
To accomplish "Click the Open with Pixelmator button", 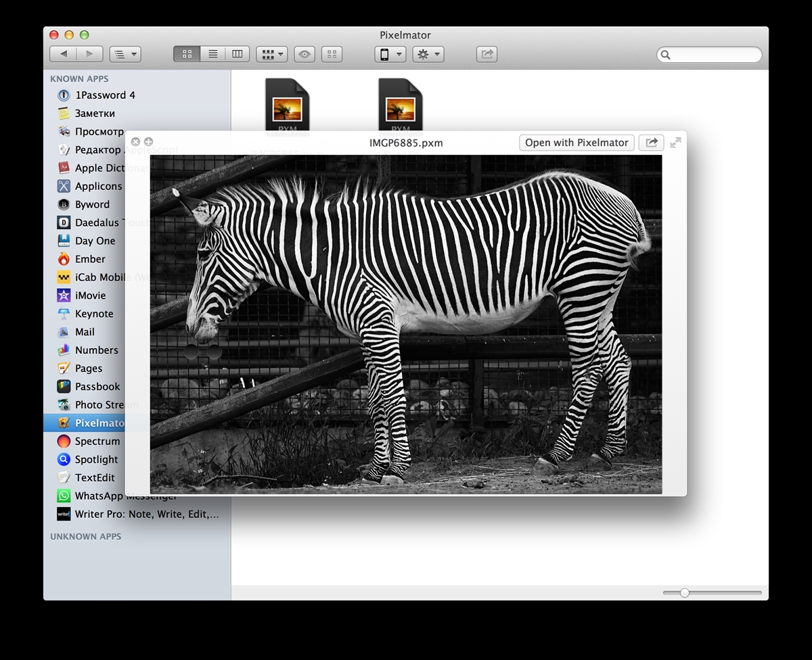I will tap(577, 143).
